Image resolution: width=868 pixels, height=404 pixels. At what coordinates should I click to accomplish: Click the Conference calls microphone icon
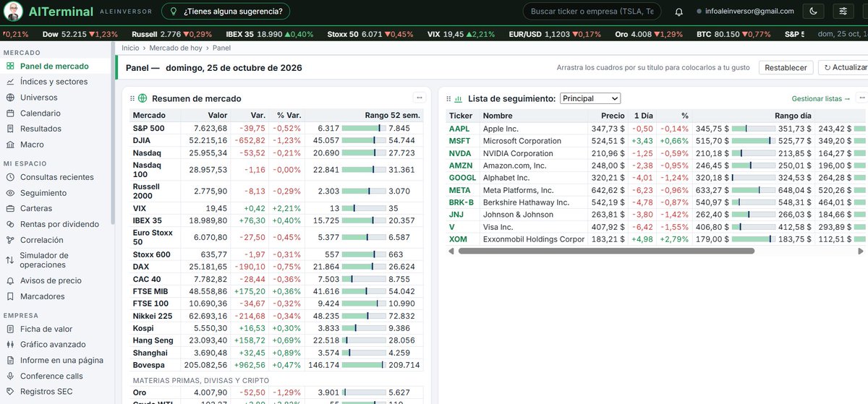11,376
